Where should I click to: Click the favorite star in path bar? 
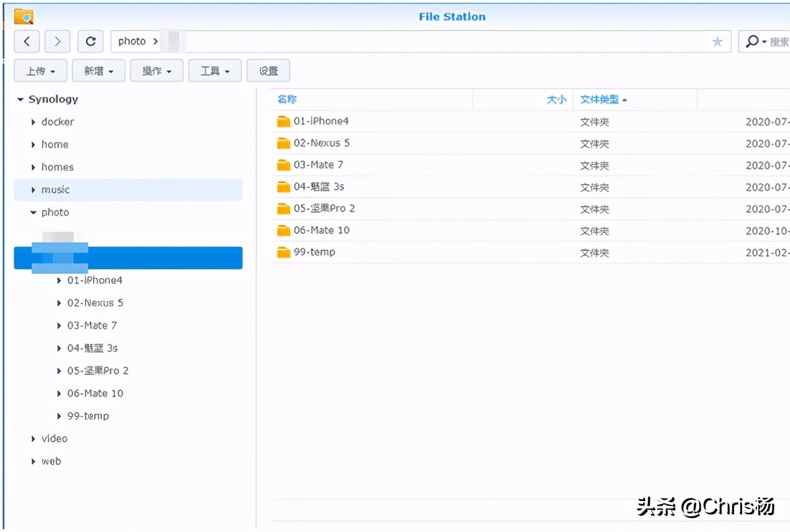tap(717, 41)
